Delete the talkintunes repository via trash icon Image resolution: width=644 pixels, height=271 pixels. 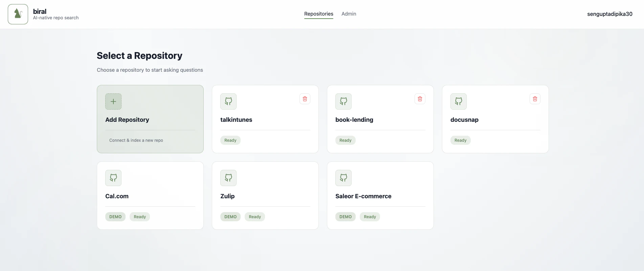click(x=305, y=99)
